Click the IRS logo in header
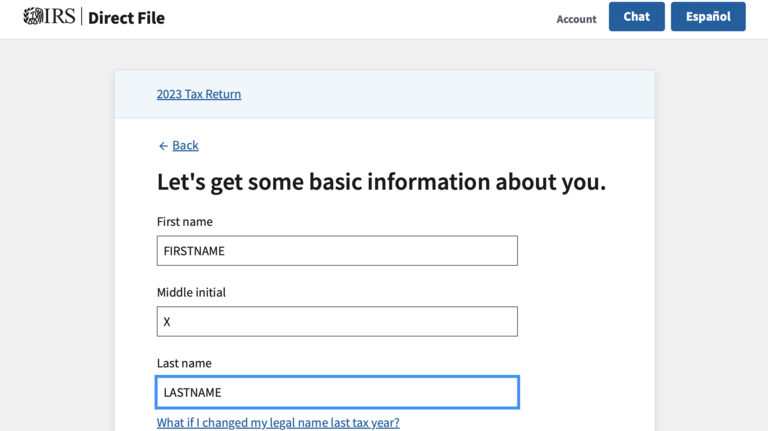Image resolution: width=768 pixels, height=431 pixels. (x=49, y=16)
